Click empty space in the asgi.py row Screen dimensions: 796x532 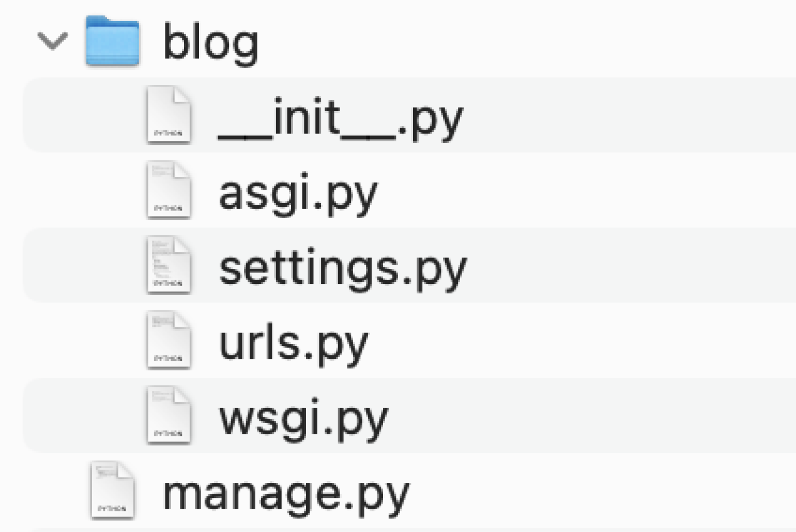[x=620, y=190]
